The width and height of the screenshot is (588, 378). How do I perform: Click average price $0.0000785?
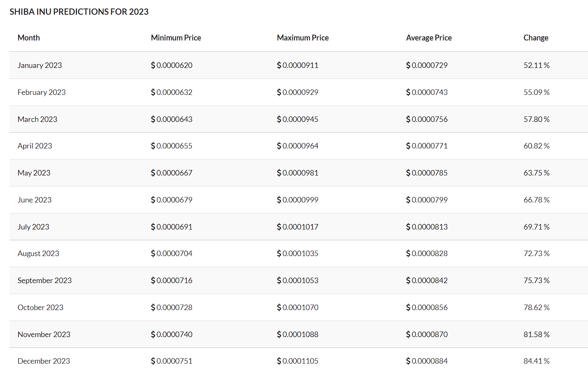click(427, 173)
